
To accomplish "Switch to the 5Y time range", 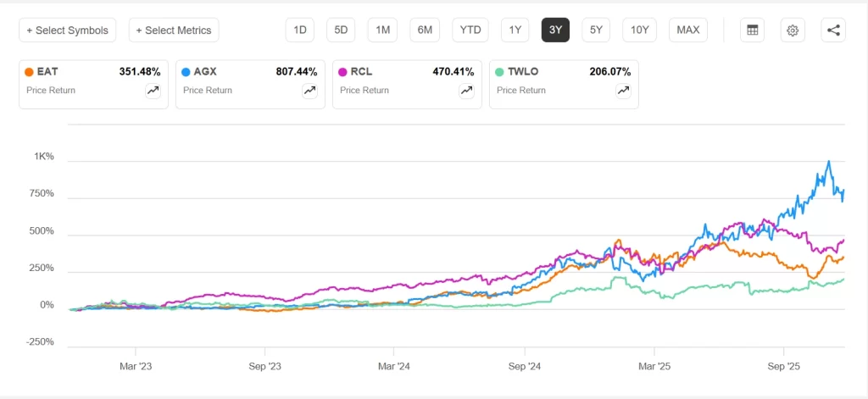I will [x=597, y=30].
